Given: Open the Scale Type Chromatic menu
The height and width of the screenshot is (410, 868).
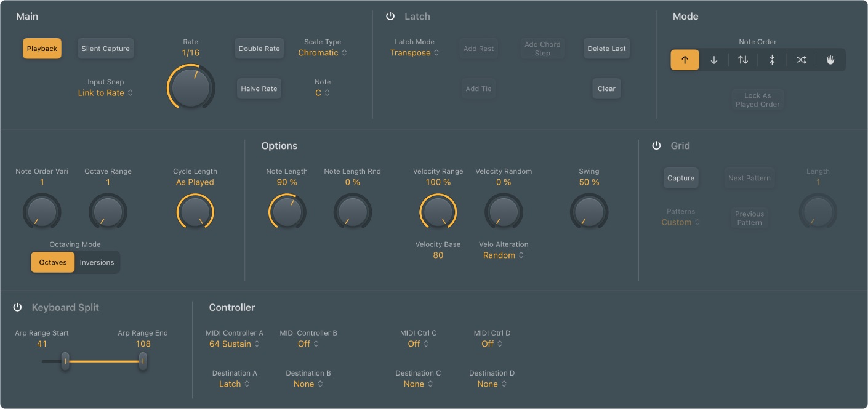Looking at the screenshot, I should pos(323,53).
